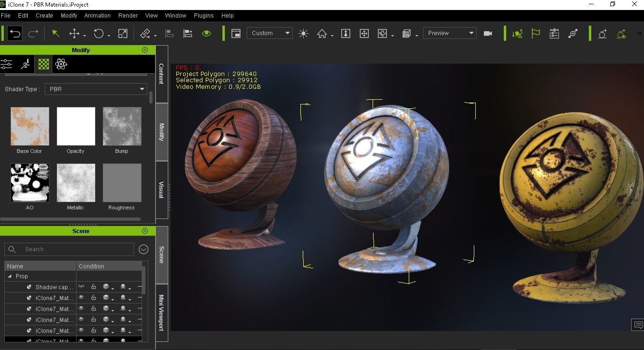Open the Shader Type PBR dropdown

[x=96, y=89]
